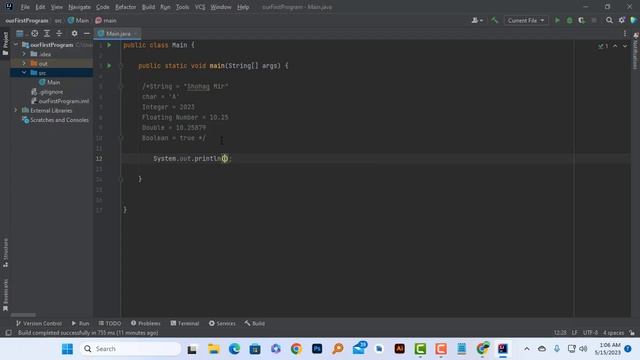Open Project panel options gear

74,33
